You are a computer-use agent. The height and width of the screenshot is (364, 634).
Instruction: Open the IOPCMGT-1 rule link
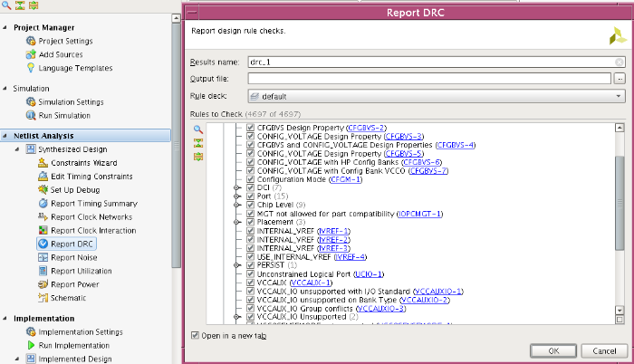(419, 214)
